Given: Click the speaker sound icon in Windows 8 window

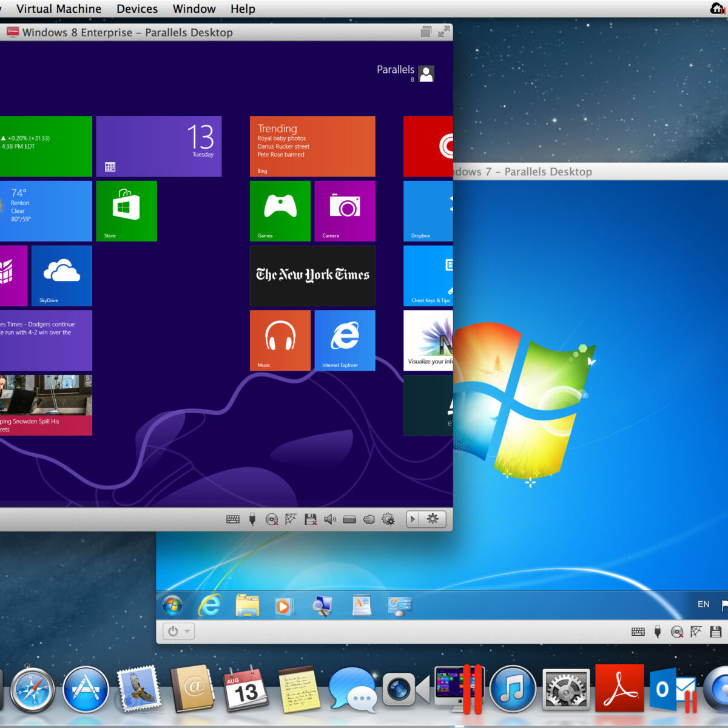Looking at the screenshot, I should click(x=330, y=519).
